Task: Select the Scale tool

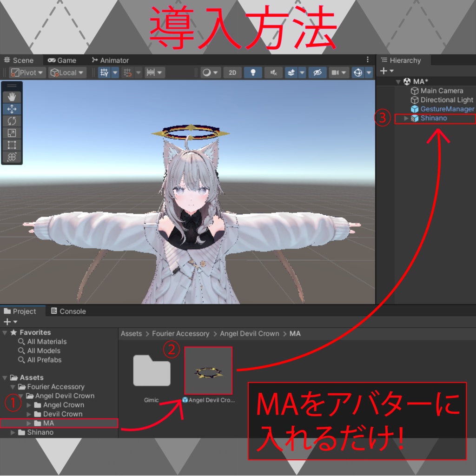Action: [x=12, y=133]
